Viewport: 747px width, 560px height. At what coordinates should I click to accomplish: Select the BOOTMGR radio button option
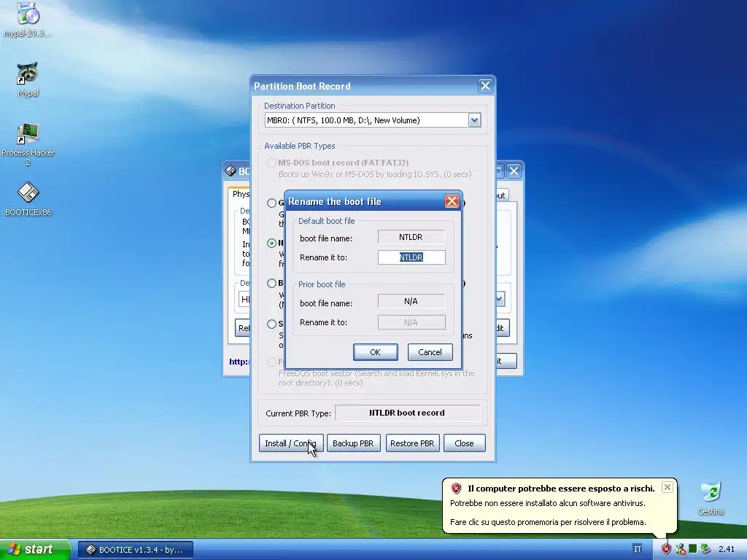click(271, 284)
